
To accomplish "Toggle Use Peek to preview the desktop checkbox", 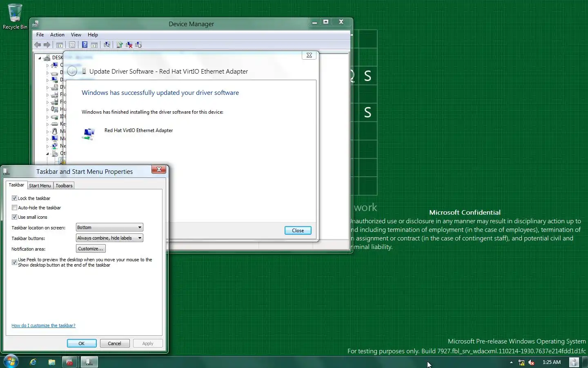I will tap(14, 262).
